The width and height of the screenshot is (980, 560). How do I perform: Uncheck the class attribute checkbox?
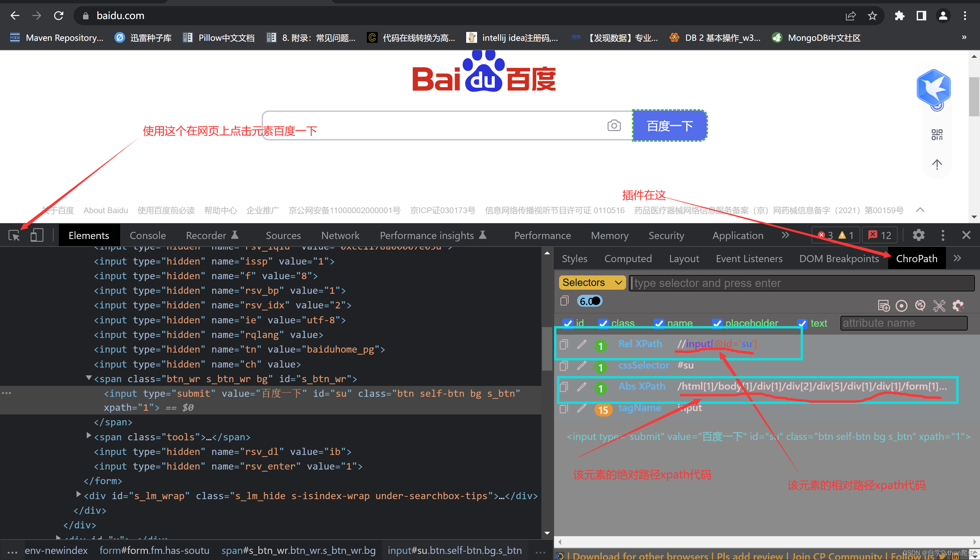603,323
